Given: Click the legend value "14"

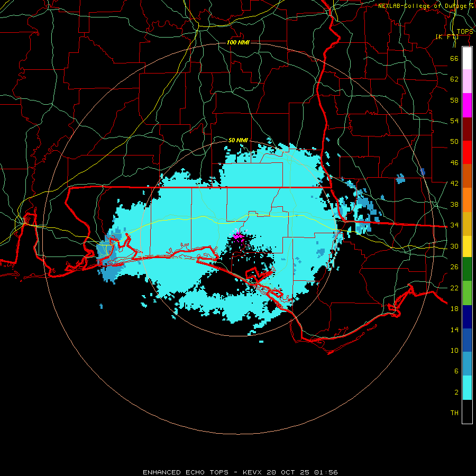Looking at the screenshot, I should [x=454, y=329].
